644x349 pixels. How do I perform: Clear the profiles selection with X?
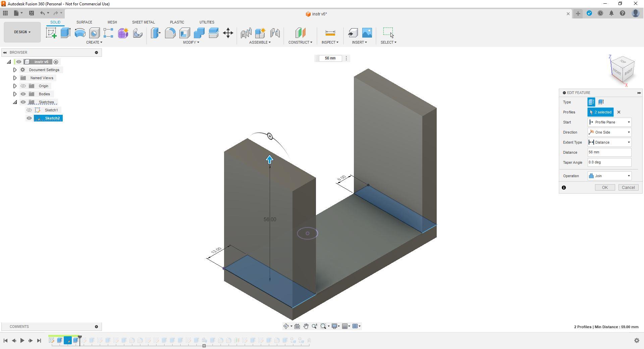click(619, 112)
